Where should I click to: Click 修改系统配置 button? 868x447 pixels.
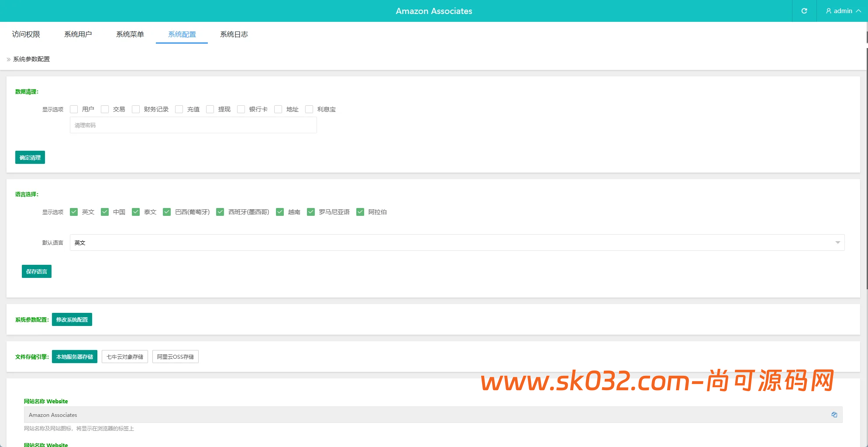[72, 319]
